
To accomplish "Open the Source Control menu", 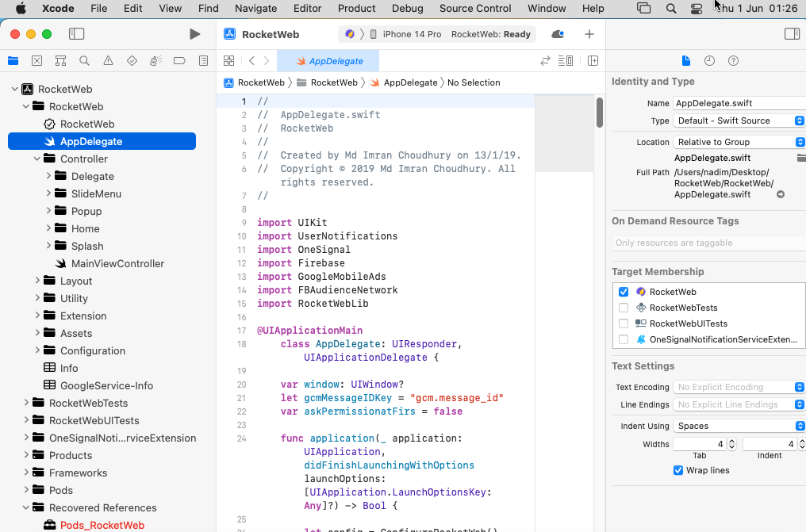I will [475, 8].
